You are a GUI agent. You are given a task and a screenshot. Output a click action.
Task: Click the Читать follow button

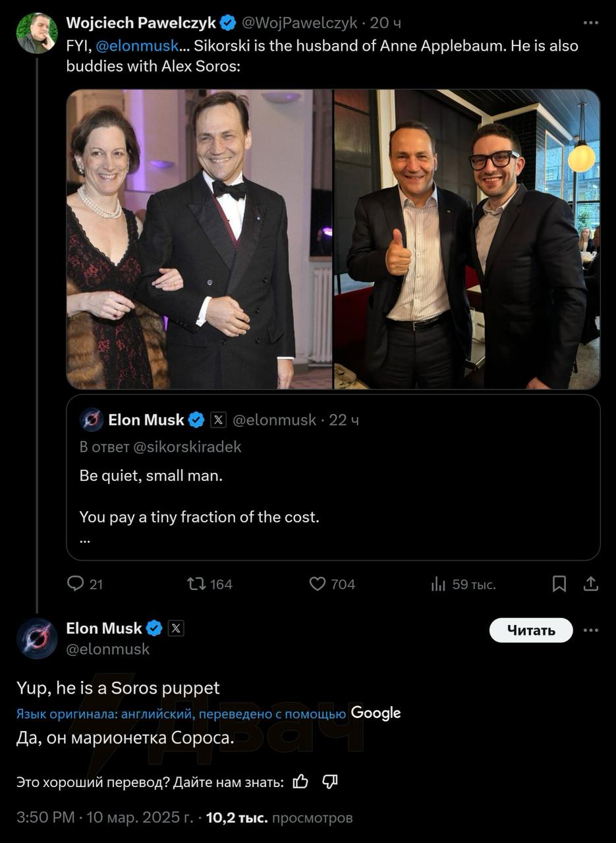tap(531, 630)
